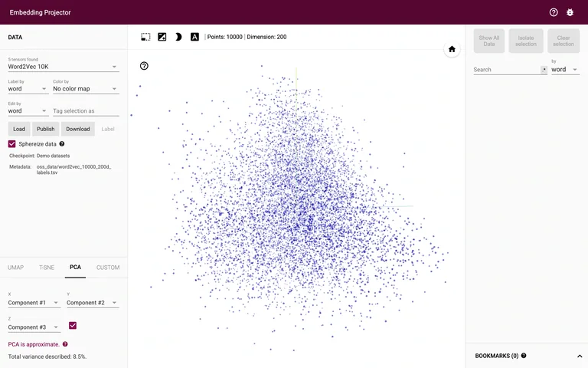Open the Label by dropdown
The width and height of the screenshot is (588, 368).
click(x=28, y=89)
